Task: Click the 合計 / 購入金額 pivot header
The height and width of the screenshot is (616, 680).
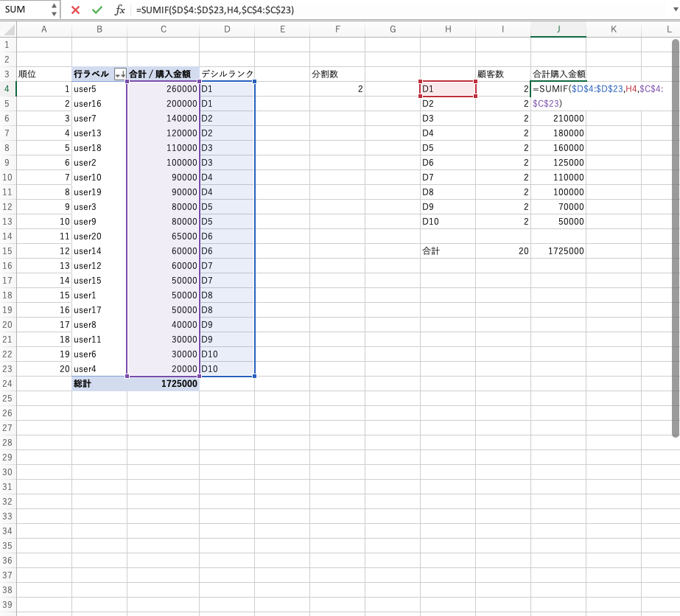Action: click(x=163, y=74)
